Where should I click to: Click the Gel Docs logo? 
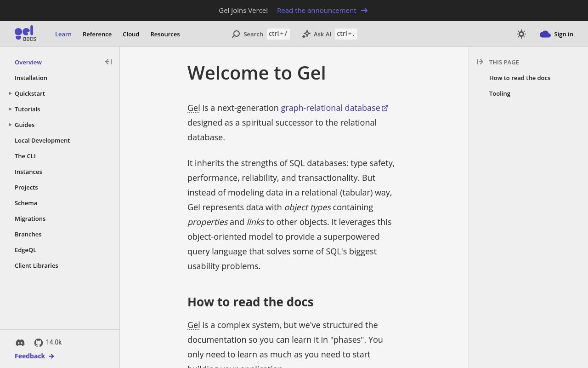tap(25, 34)
